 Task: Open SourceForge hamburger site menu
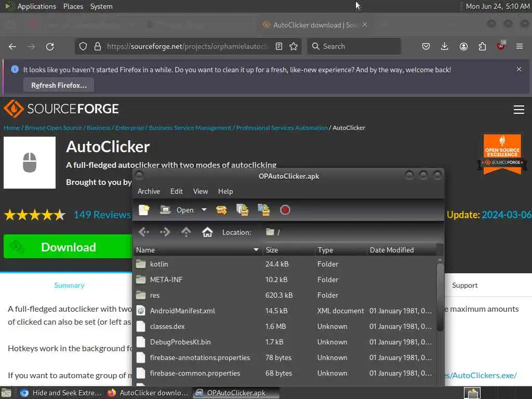(x=519, y=110)
